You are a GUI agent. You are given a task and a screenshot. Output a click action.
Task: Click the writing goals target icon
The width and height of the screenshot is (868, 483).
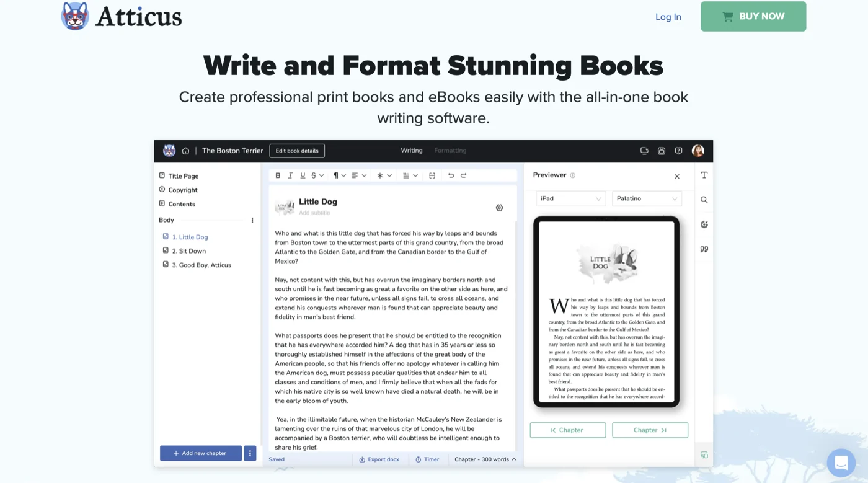tap(704, 224)
